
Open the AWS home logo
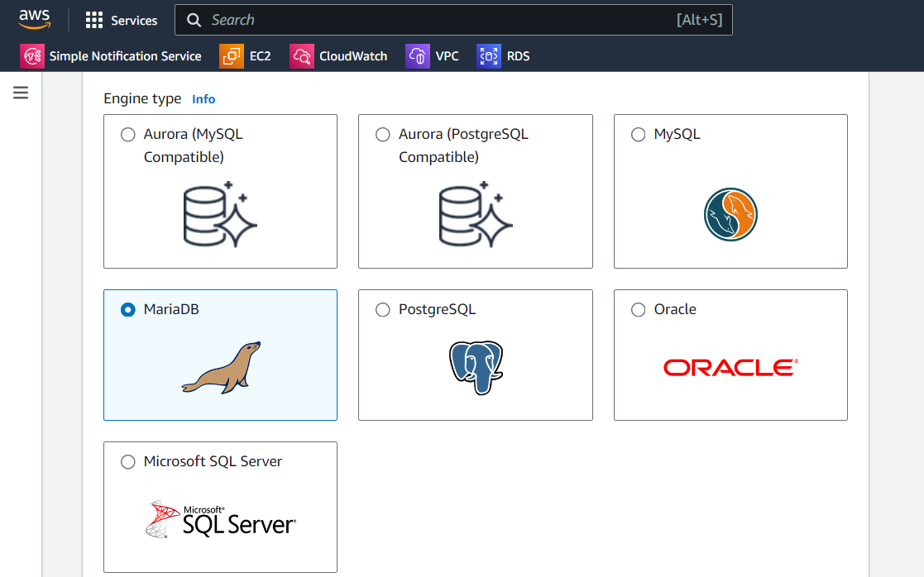[x=34, y=20]
